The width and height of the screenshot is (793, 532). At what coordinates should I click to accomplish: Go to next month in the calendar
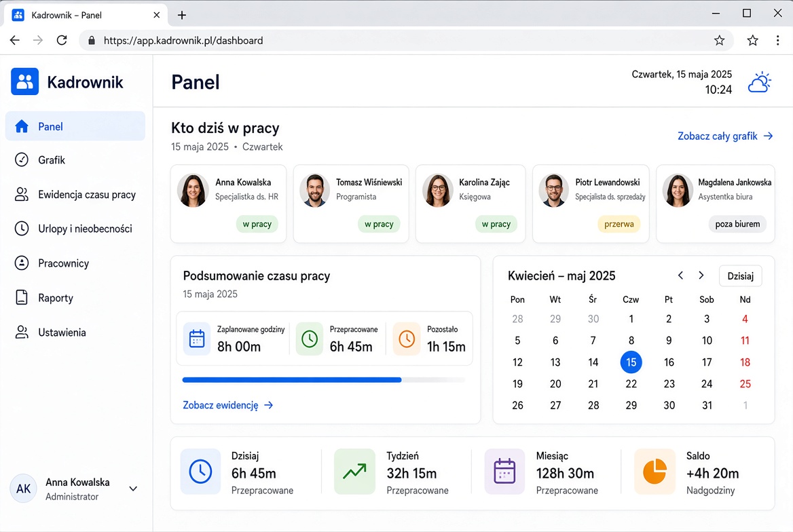pos(701,275)
